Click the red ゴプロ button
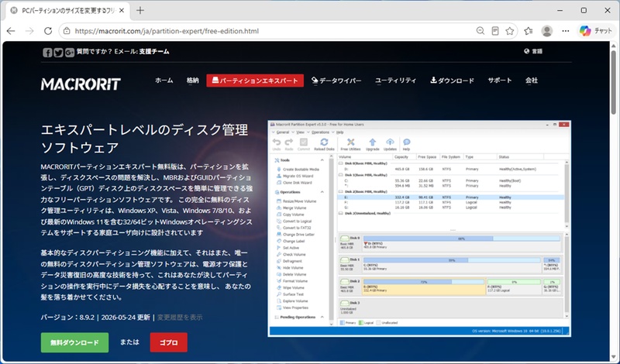This screenshot has width=620, height=364. (x=168, y=342)
